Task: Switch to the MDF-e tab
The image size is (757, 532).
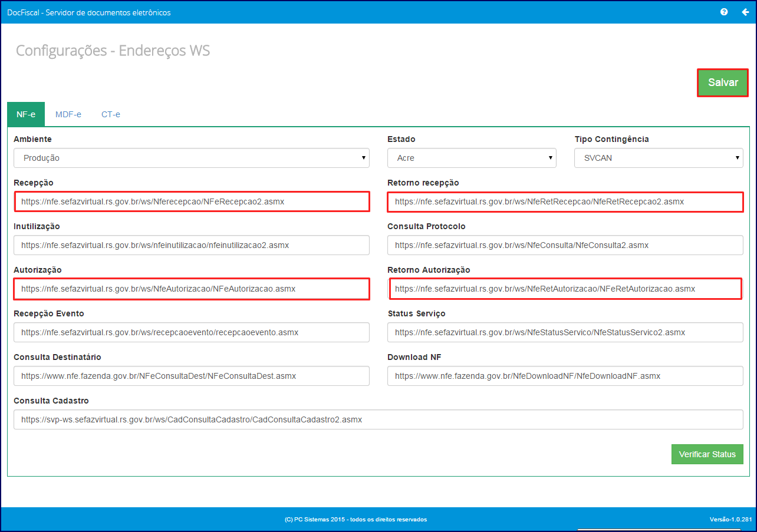Action: pos(68,114)
